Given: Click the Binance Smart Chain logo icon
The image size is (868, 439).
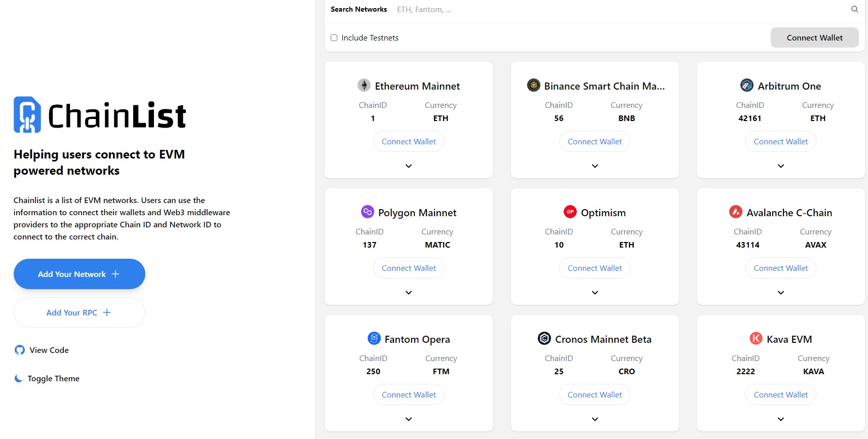Looking at the screenshot, I should [533, 85].
